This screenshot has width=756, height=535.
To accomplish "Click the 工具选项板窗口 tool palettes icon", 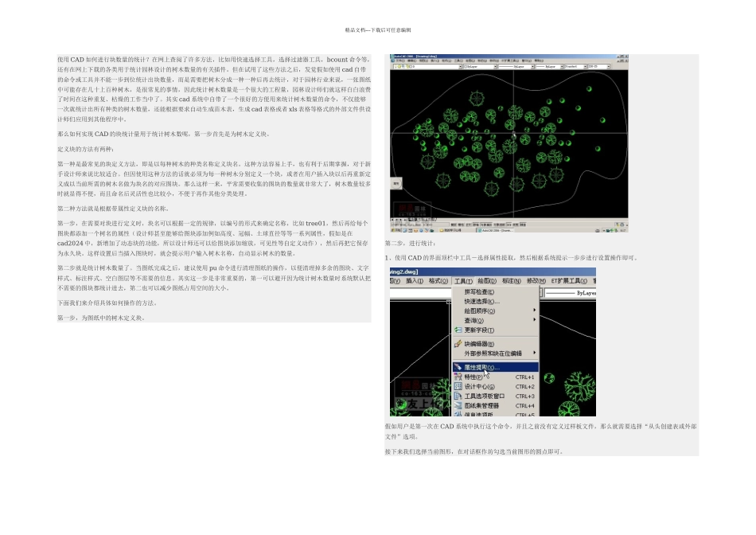I will (x=458, y=396).
